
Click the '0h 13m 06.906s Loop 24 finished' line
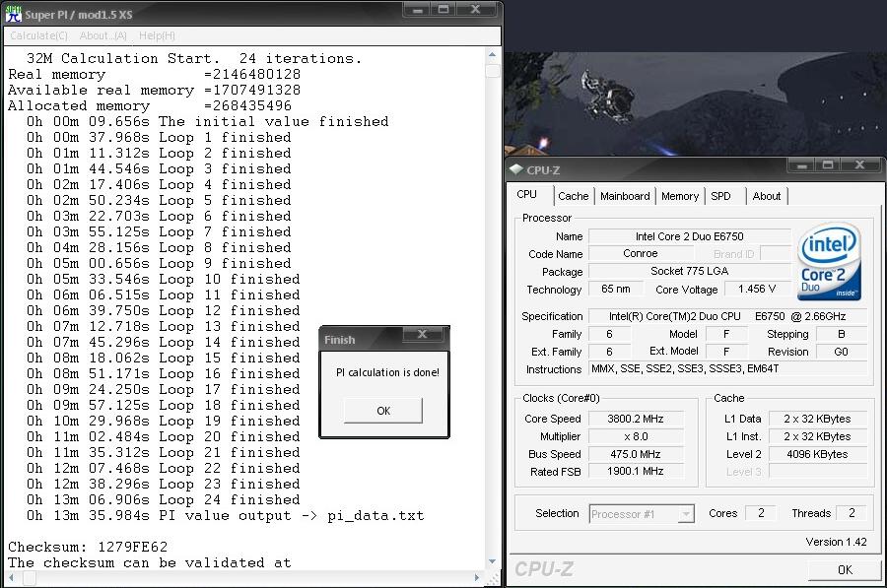click(163, 500)
